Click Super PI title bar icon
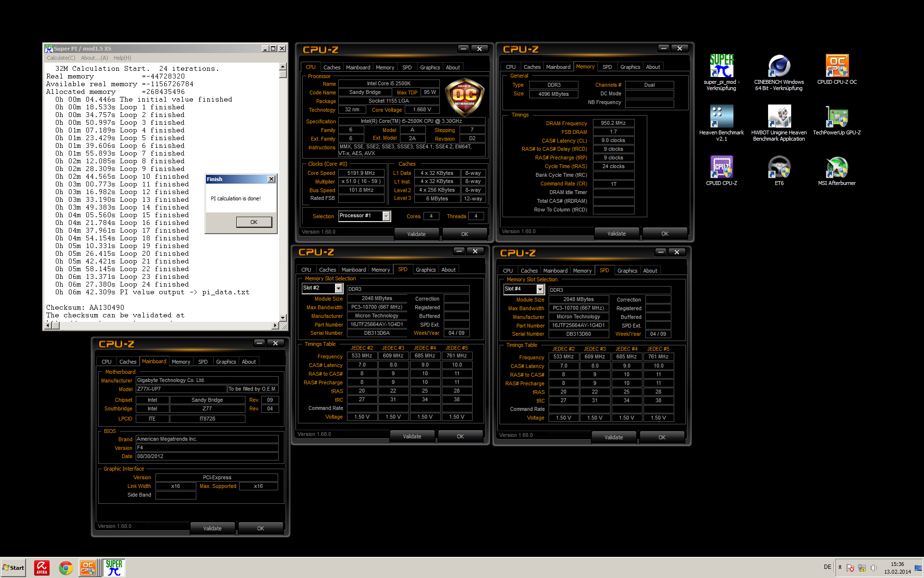Image resolution: width=924 pixels, height=578 pixels. pyautogui.click(x=49, y=48)
